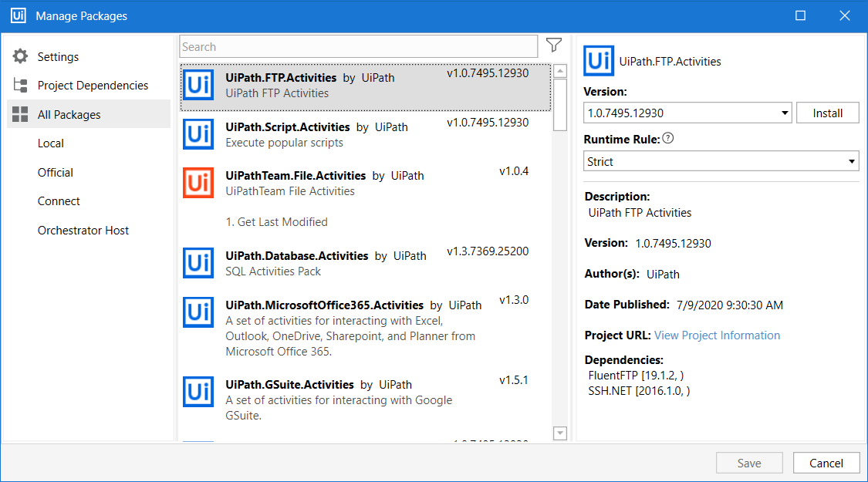Click the Cancel button

click(826, 463)
